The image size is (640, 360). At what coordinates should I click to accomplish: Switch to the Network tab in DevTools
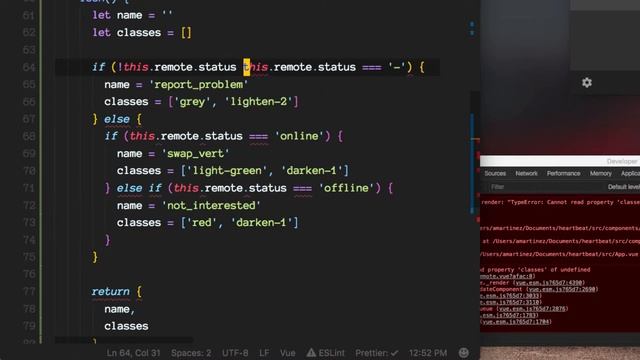coord(527,173)
